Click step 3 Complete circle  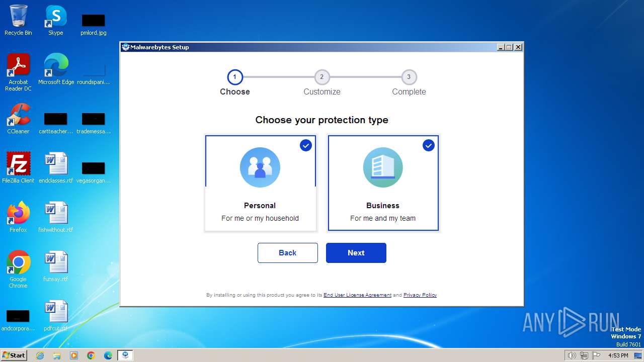pyautogui.click(x=409, y=77)
